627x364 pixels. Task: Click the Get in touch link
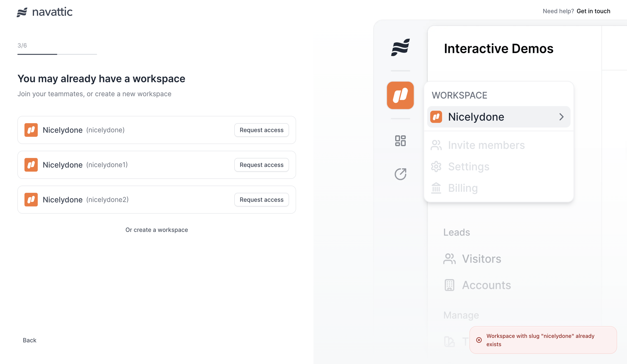593,11
